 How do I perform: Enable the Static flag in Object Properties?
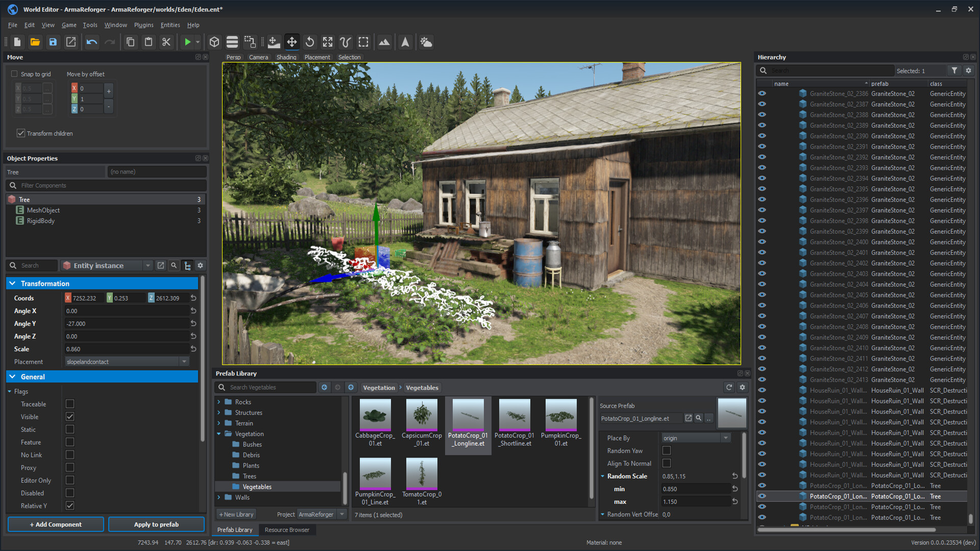click(x=69, y=429)
